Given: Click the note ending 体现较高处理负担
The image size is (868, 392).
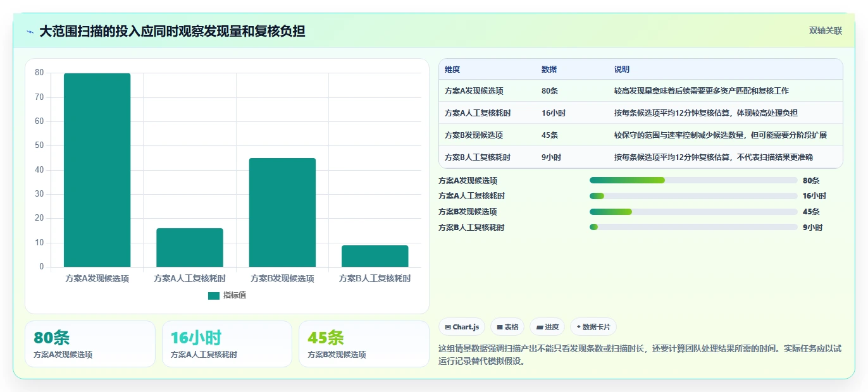Looking at the screenshot, I should 706,113.
